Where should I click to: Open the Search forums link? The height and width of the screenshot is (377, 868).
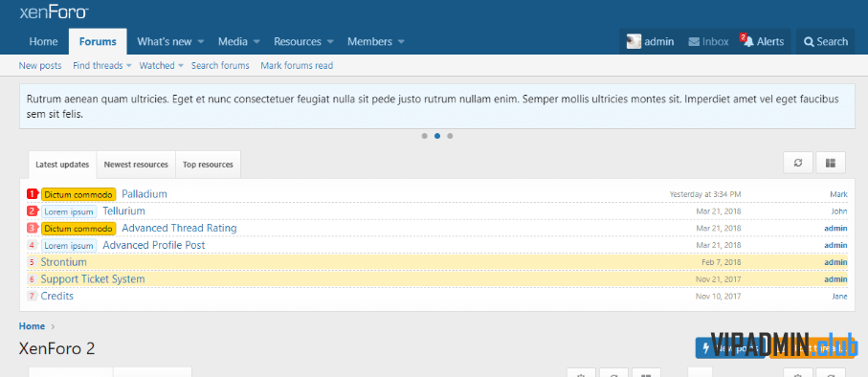point(220,65)
